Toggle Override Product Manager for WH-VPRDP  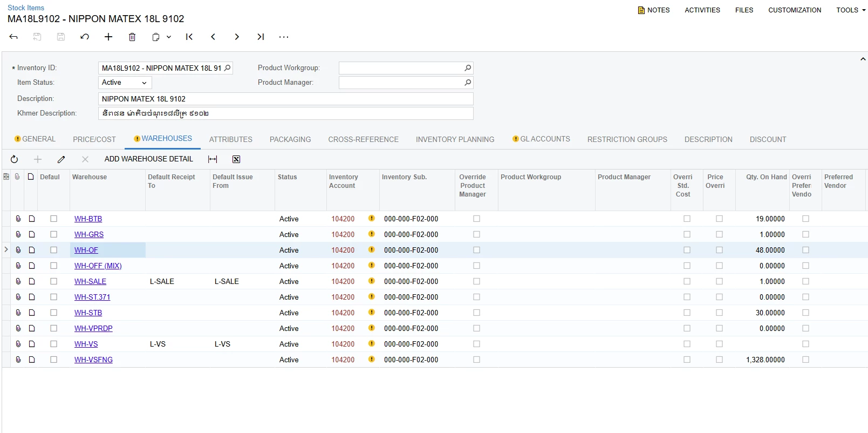[x=476, y=328]
